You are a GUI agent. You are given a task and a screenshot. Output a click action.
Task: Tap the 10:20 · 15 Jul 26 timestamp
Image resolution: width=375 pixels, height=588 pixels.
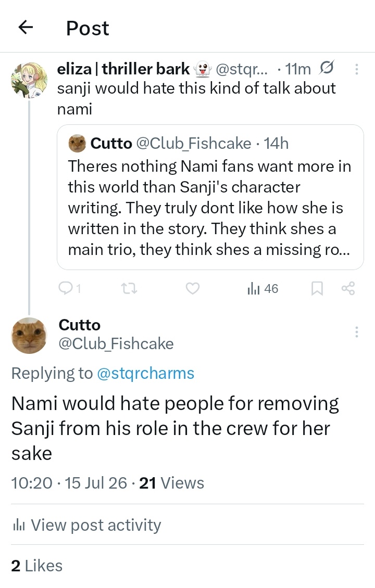point(69,483)
